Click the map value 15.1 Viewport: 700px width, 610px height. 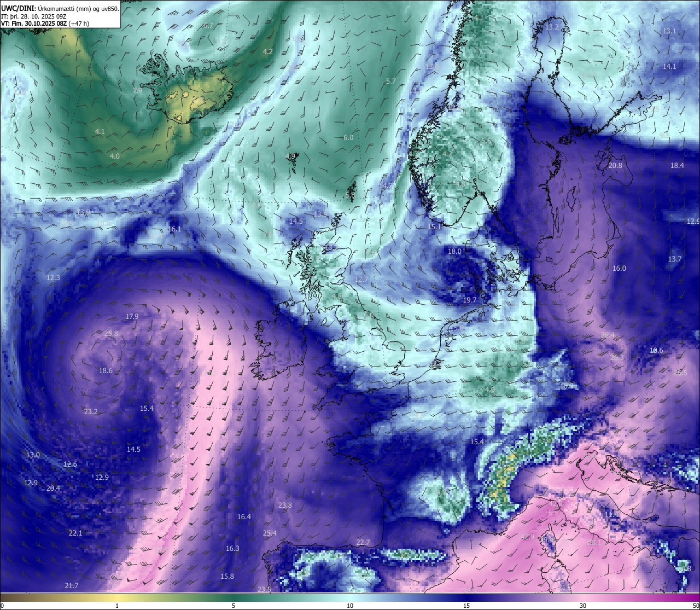pos(434,226)
